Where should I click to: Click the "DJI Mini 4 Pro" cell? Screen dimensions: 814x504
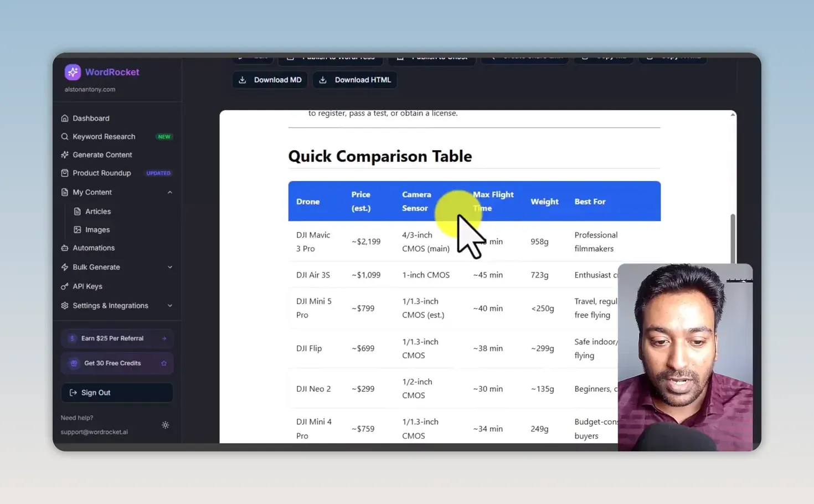coord(314,429)
